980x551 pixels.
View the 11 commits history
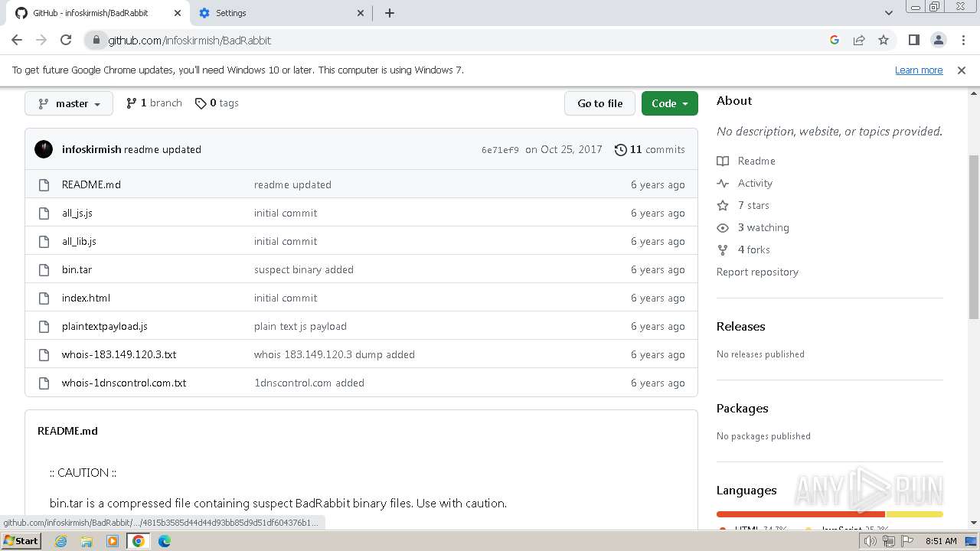coord(650,149)
